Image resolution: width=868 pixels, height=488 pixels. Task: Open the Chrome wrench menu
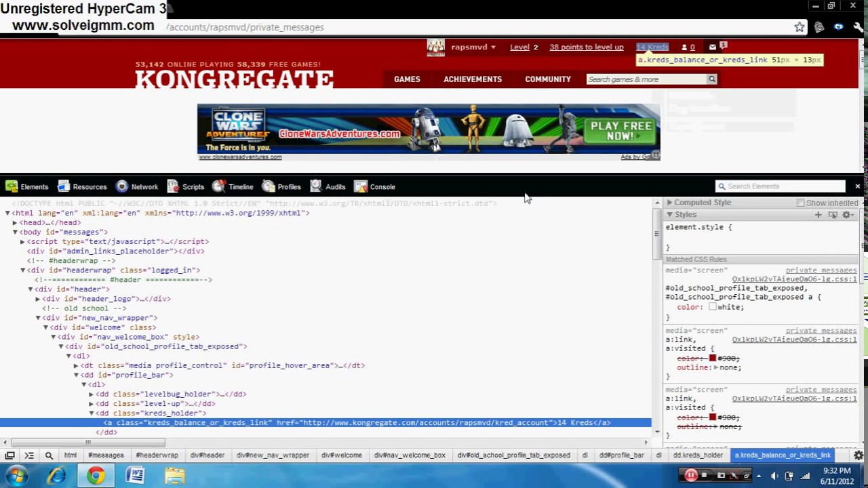858,27
